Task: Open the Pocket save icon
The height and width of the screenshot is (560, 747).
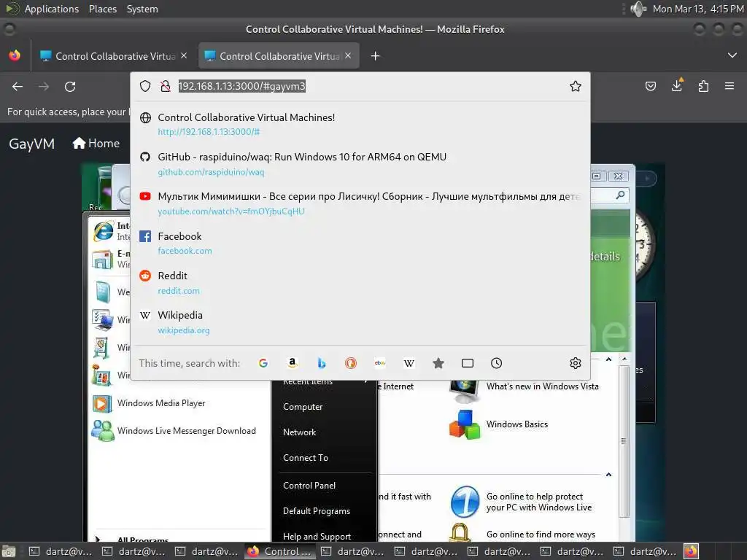Action: [x=650, y=86]
